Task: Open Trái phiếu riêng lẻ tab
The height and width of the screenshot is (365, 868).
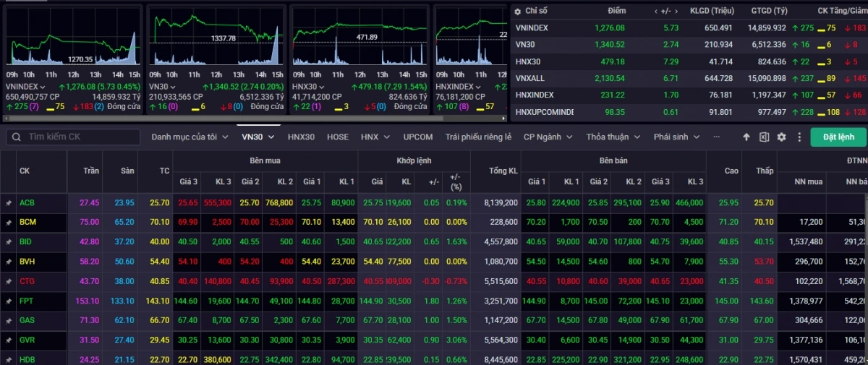Action: (x=478, y=137)
